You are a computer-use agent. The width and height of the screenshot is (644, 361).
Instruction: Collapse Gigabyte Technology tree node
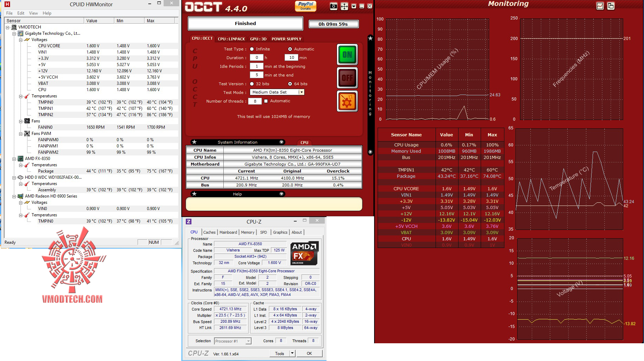pyautogui.click(x=14, y=33)
